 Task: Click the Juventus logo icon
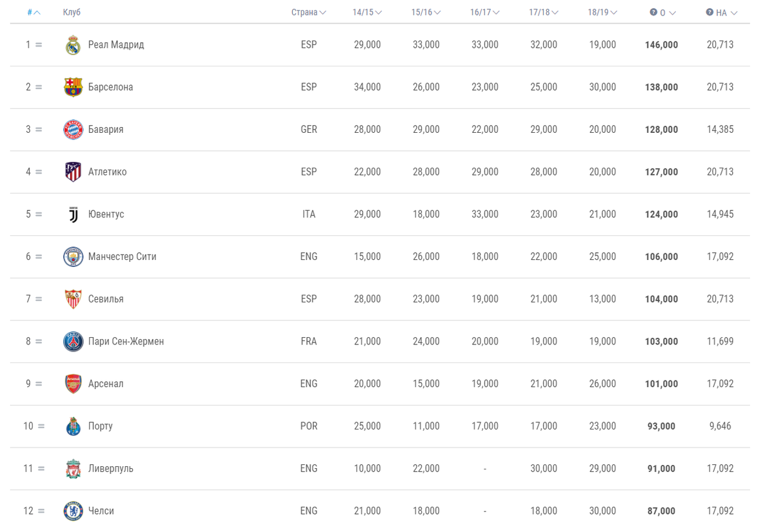(73, 214)
